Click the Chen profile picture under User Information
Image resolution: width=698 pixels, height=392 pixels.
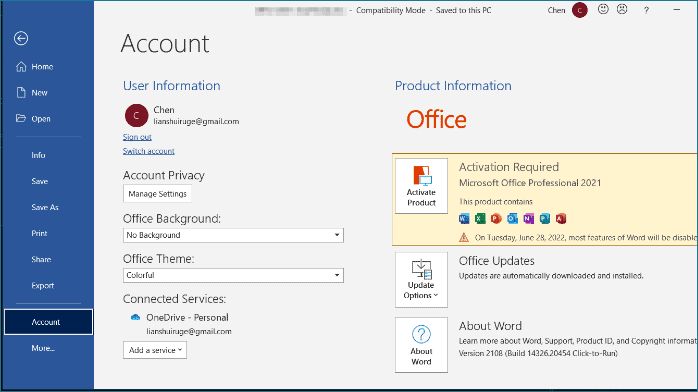(x=136, y=116)
